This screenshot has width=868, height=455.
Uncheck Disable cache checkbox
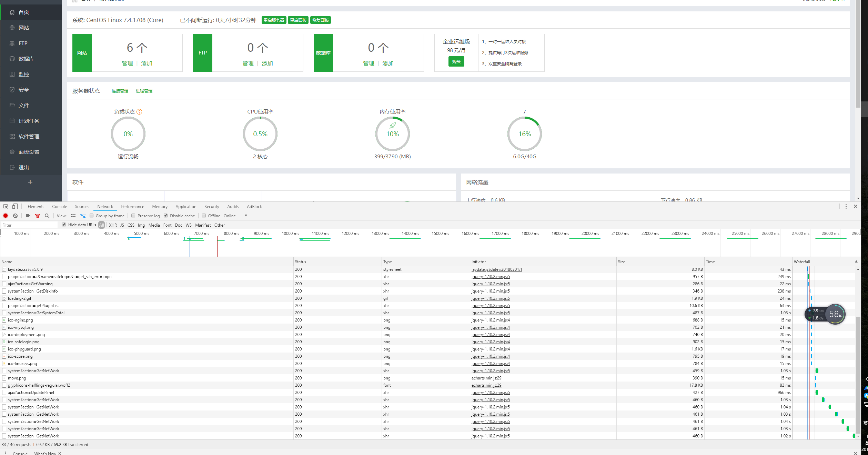coord(166,216)
